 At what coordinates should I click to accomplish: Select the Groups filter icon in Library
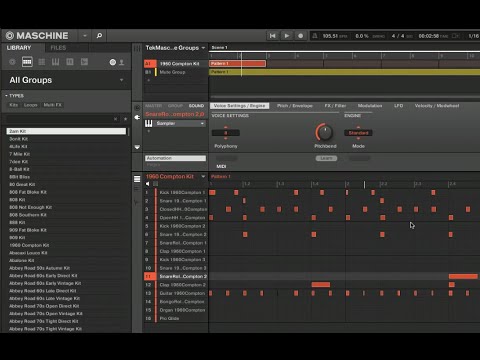[x=27, y=62]
